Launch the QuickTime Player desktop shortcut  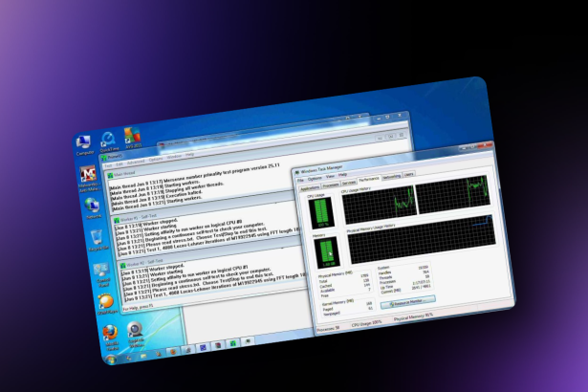110,140
